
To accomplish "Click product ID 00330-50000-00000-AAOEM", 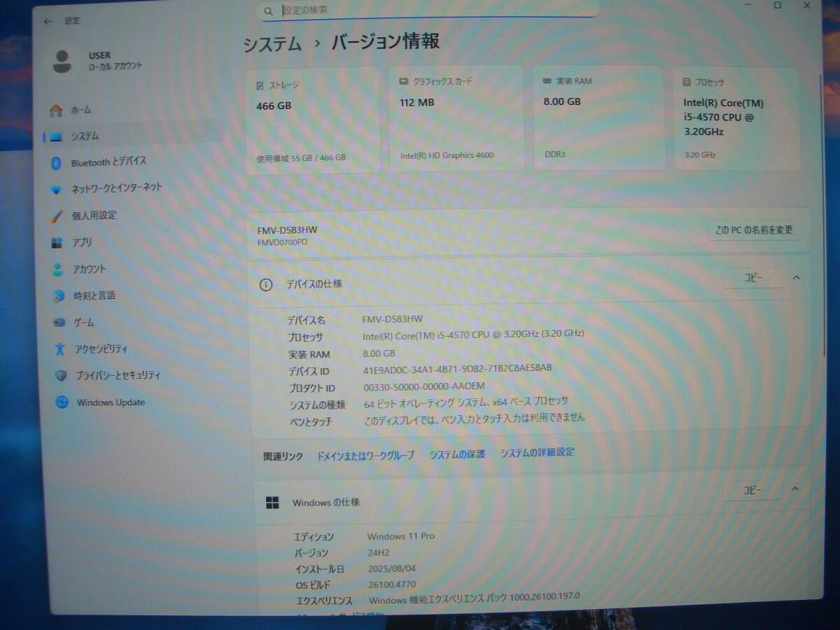I will pyautogui.click(x=424, y=386).
